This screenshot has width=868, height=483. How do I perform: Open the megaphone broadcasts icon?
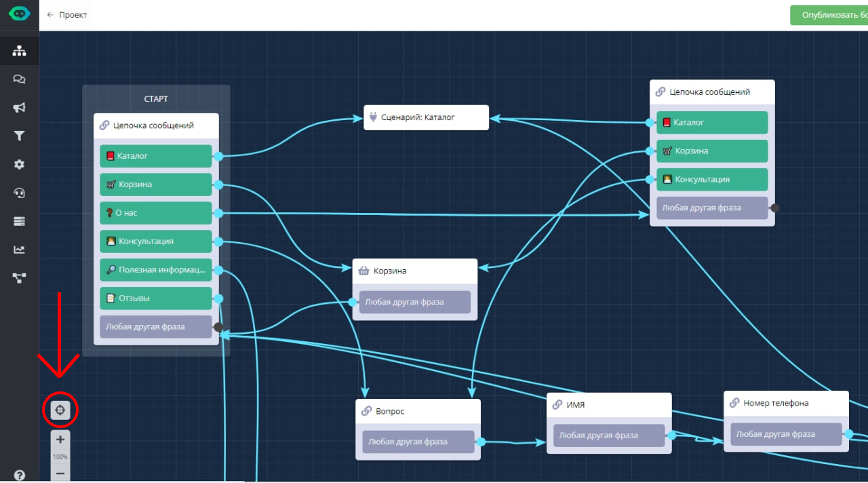pyautogui.click(x=19, y=108)
